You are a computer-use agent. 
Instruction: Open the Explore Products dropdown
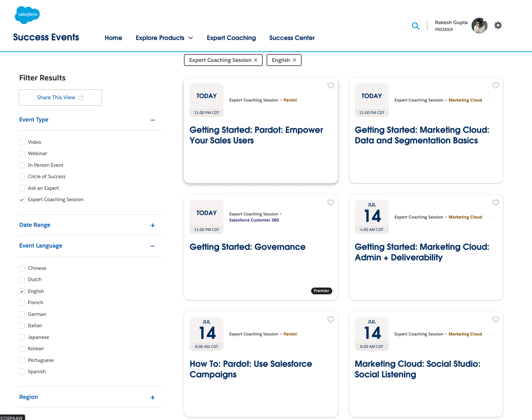pyautogui.click(x=164, y=38)
